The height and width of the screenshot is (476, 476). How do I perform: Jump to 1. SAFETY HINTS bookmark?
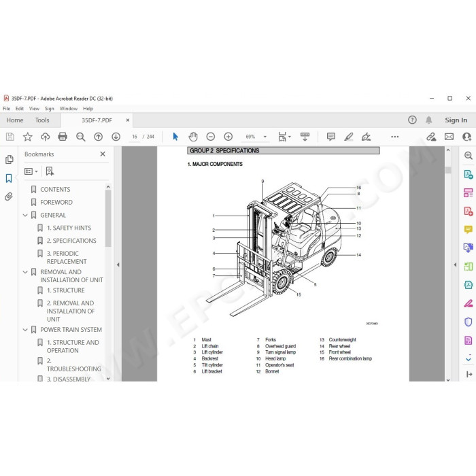pyautogui.click(x=69, y=228)
